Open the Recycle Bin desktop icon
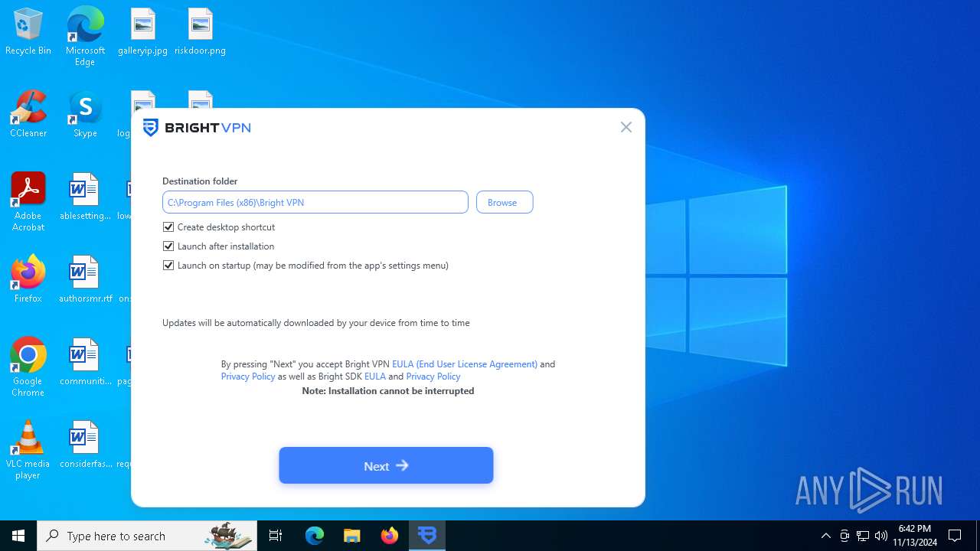Viewport: 980px width, 551px height. pos(28,32)
